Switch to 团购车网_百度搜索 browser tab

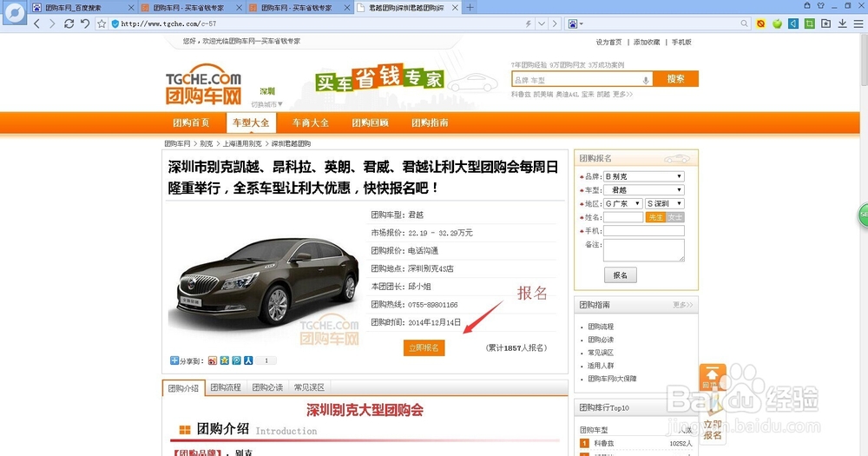click(x=82, y=7)
